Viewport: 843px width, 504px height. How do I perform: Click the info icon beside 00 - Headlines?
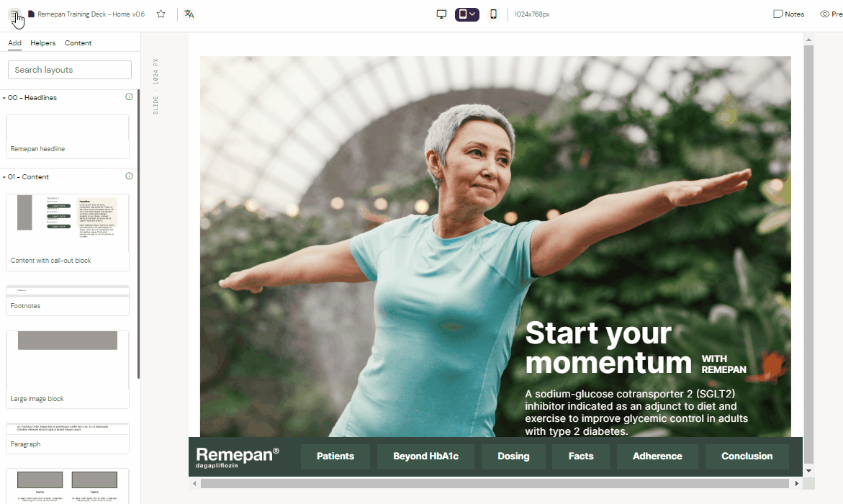tap(129, 96)
